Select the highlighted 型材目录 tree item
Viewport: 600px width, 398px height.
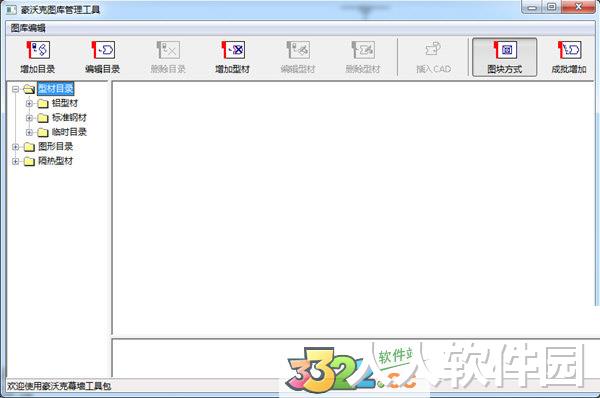55,89
